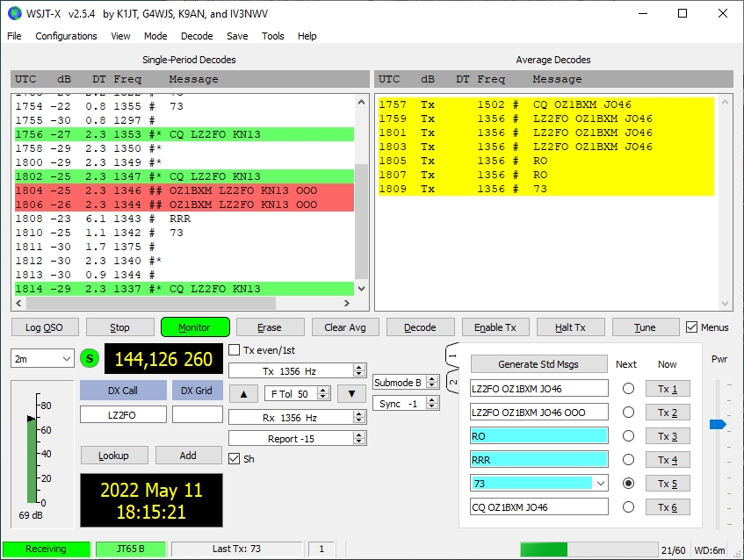Select Next radio for 73 message
The image size is (744, 560).
(x=628, y=483)
